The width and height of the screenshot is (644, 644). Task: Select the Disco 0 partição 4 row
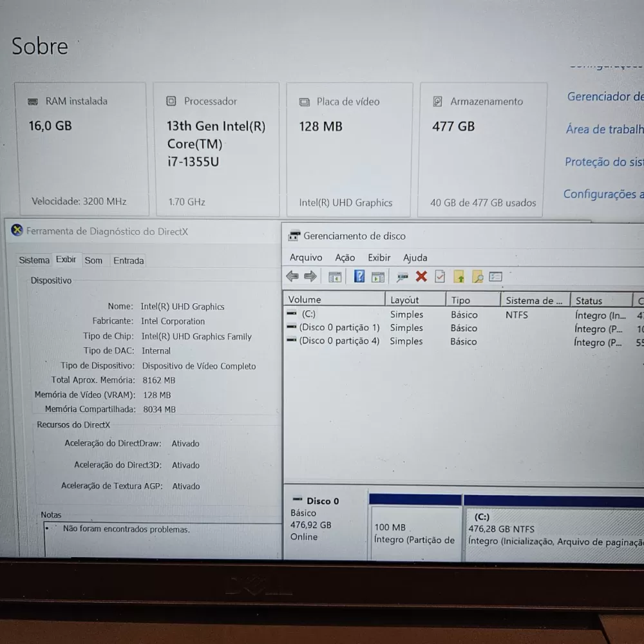pyautogui.click(x=464, y=341)
